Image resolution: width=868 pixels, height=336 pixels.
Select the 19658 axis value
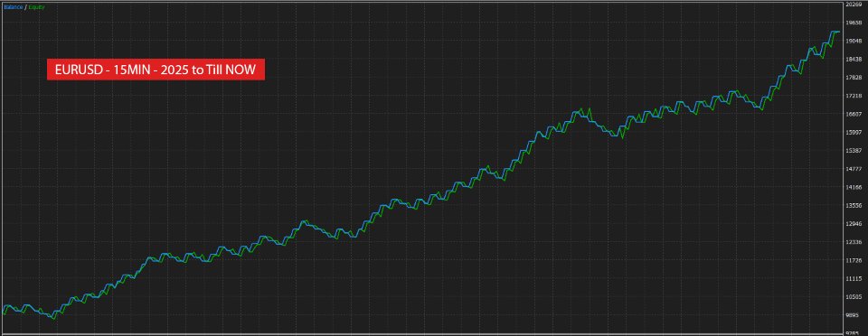(854, 23)
